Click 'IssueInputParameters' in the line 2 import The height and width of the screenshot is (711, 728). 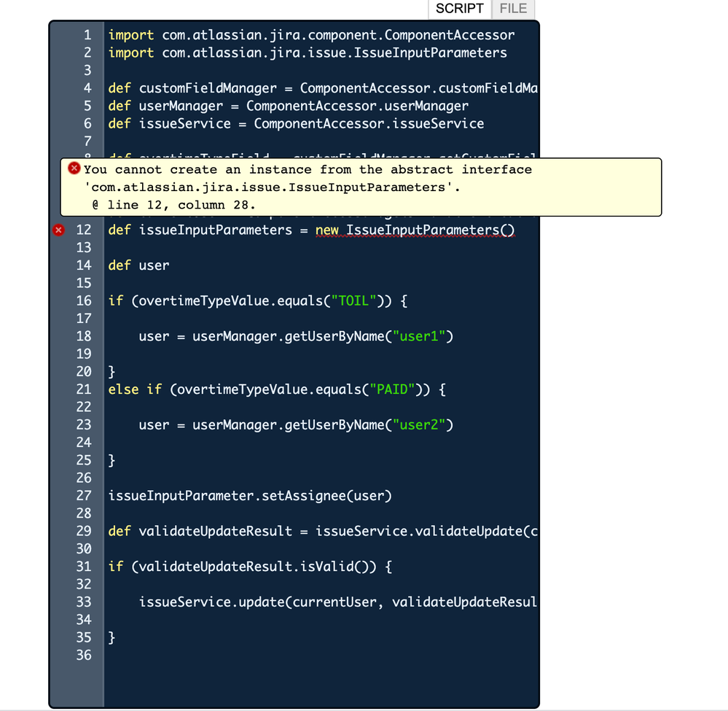(x=431, y=53)
